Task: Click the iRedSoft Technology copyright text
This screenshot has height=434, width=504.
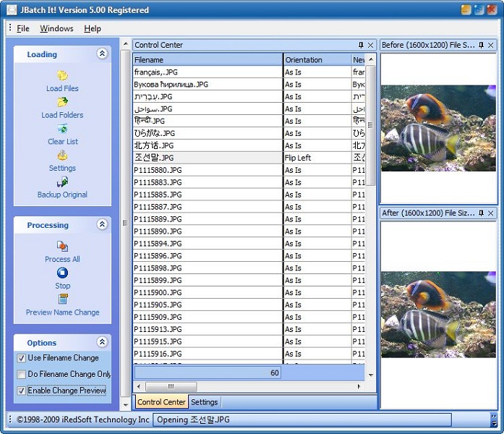Action: [83, 420]
